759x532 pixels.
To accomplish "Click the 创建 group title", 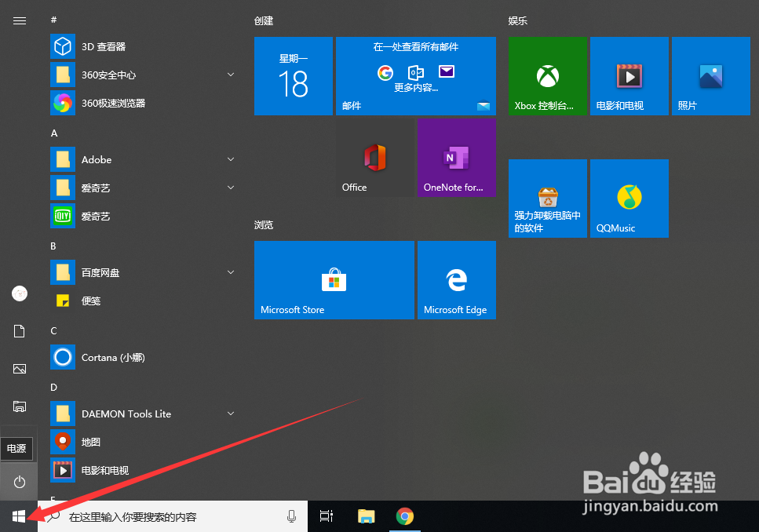I will pos(264,21).
